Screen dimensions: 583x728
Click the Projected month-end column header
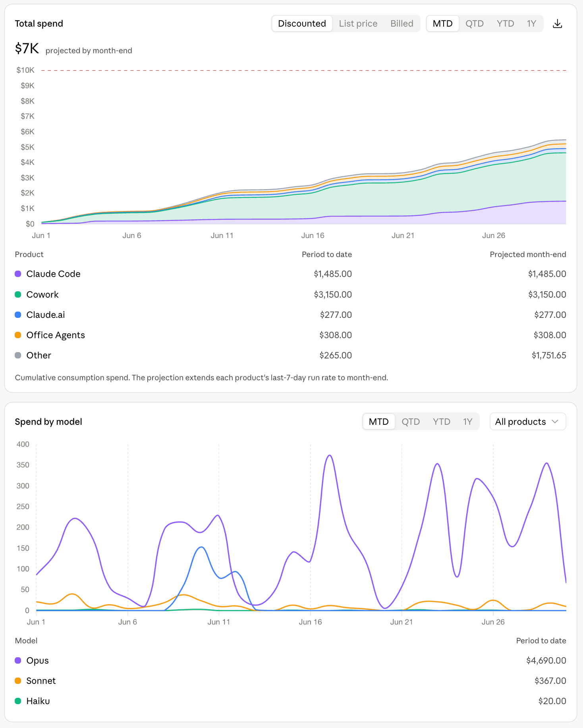pos(528,254)
